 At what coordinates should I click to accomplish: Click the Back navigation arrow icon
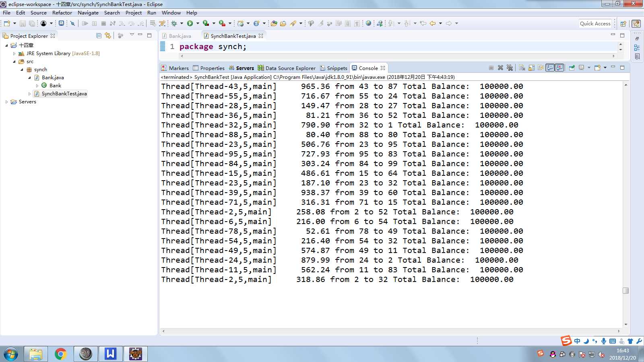(x=432, y=23)
